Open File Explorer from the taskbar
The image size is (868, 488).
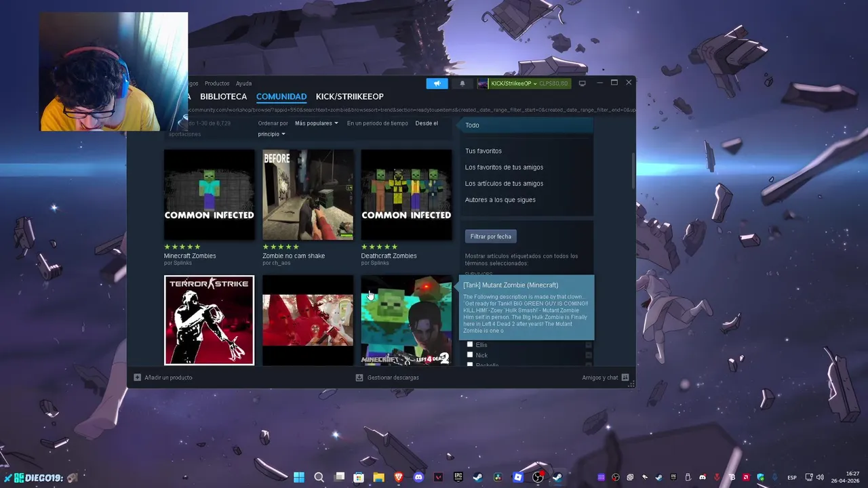point(378,477)
